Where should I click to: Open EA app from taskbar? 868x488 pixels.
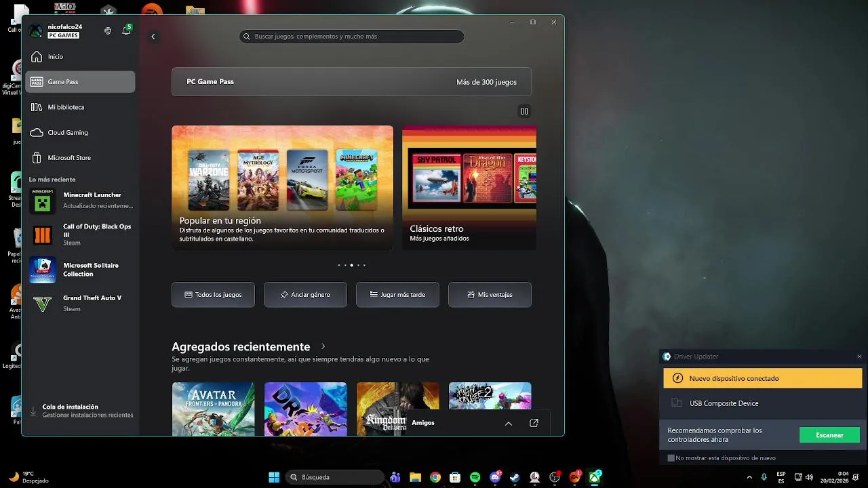click(x=575, y=477)
